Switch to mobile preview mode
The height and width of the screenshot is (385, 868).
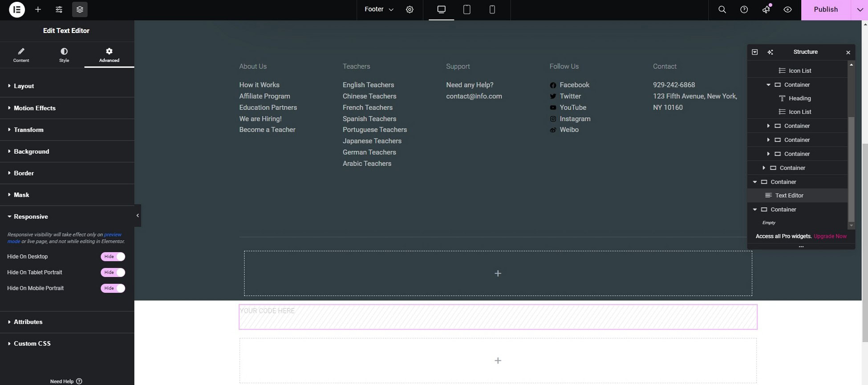point(492,9)
